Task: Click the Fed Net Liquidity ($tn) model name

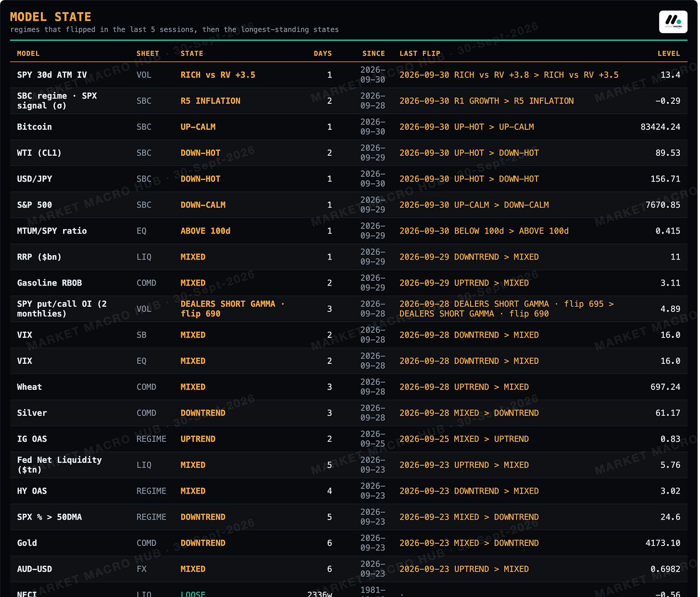Action: point(60,465)
